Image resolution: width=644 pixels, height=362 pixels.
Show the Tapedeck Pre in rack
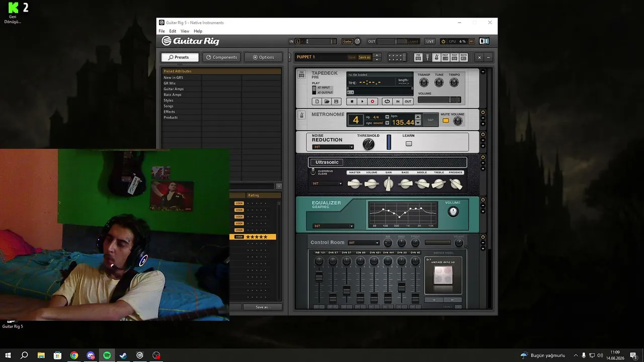418,57
